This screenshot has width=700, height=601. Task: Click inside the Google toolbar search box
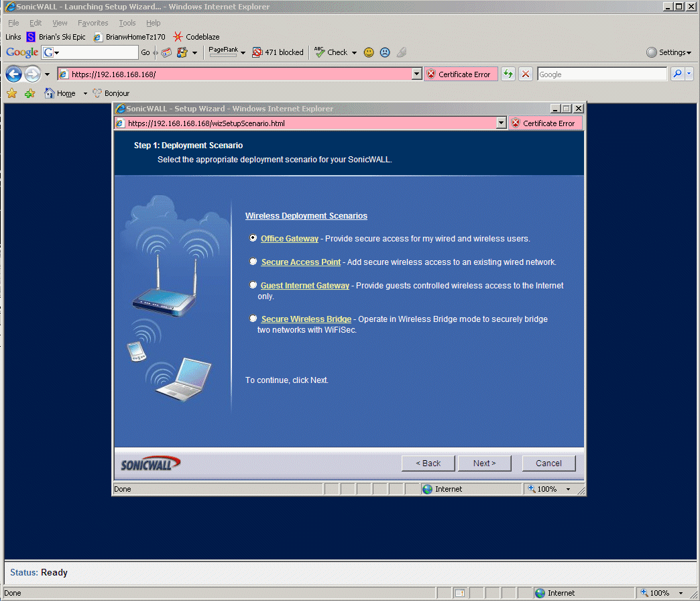click(98, 52)
